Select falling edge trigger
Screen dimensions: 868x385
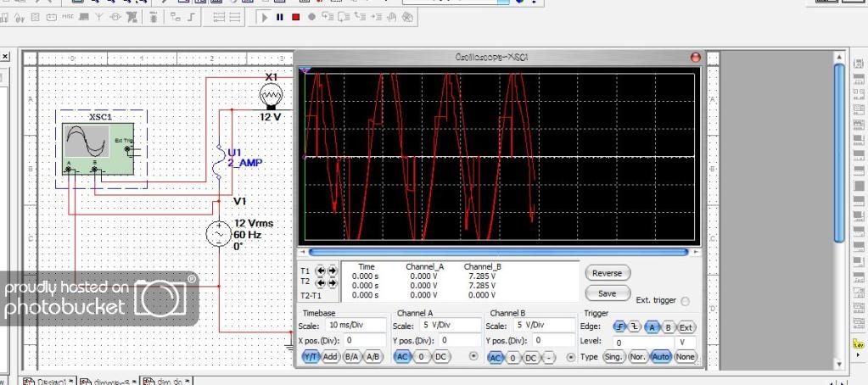(635, 327)
